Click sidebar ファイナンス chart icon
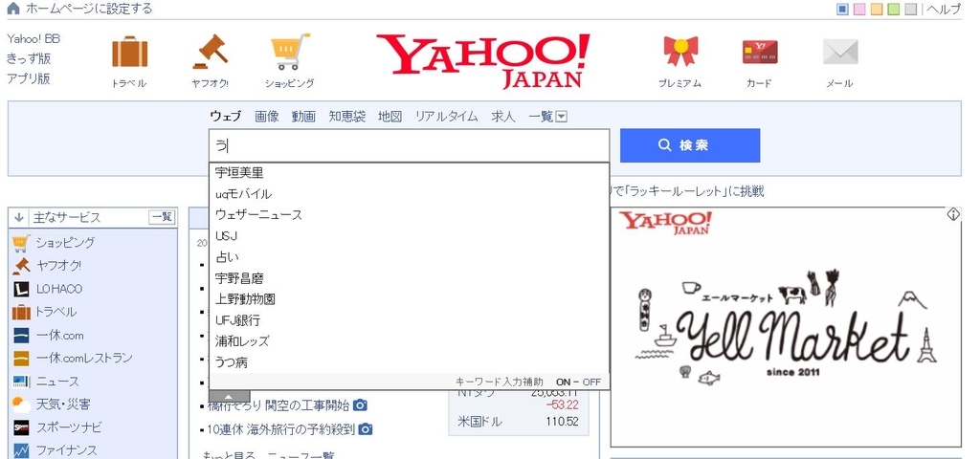 tap(21, 450)
